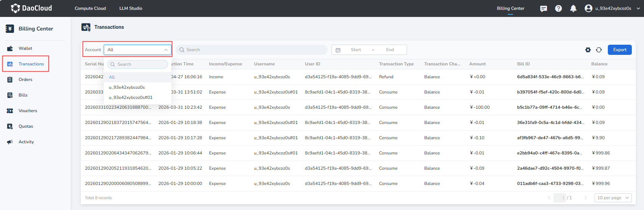The height and width of the screenshot is (210, 644).
Task: Go to previous page arrow
Action: [549, 198]
